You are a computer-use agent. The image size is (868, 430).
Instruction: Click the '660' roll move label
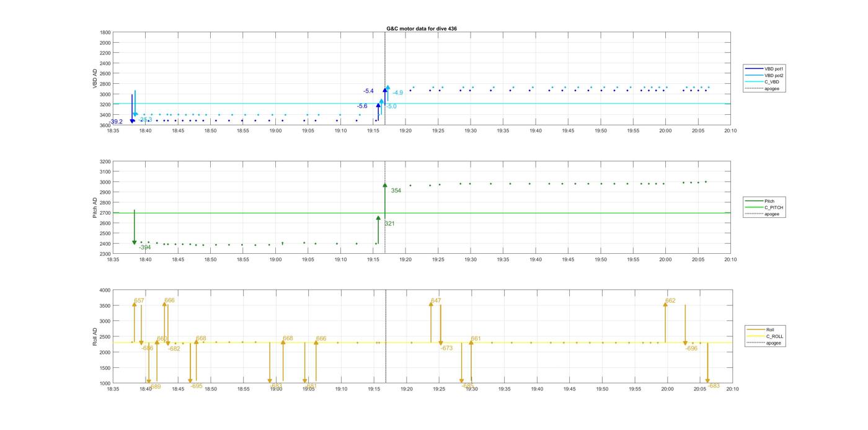(162, 339)
